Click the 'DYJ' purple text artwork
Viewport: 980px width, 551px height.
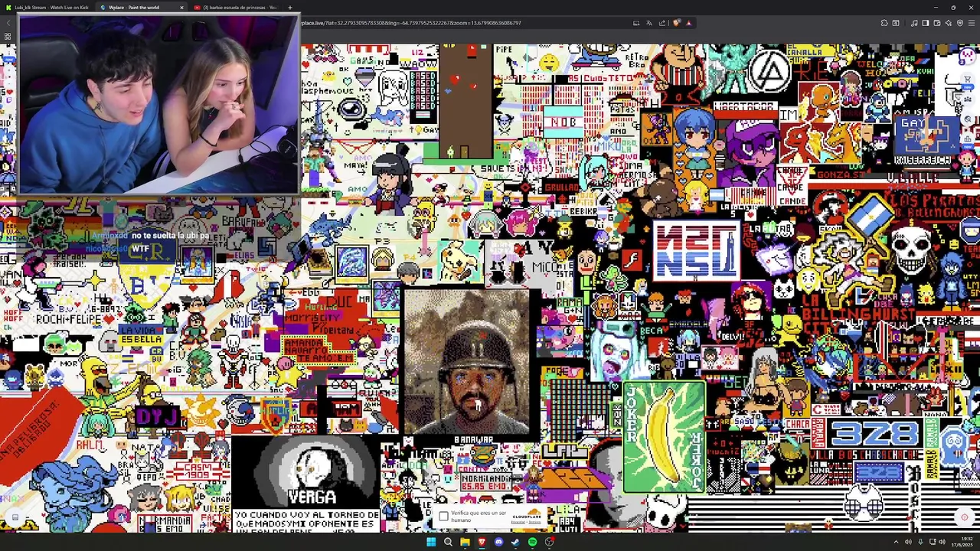(158, 417)
